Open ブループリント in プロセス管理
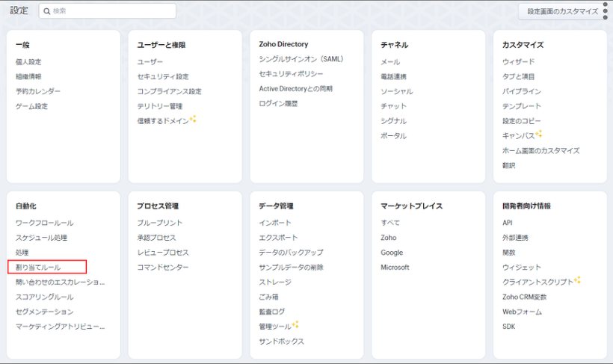Screen dimensions: 613x364 [x=159, y=223]
